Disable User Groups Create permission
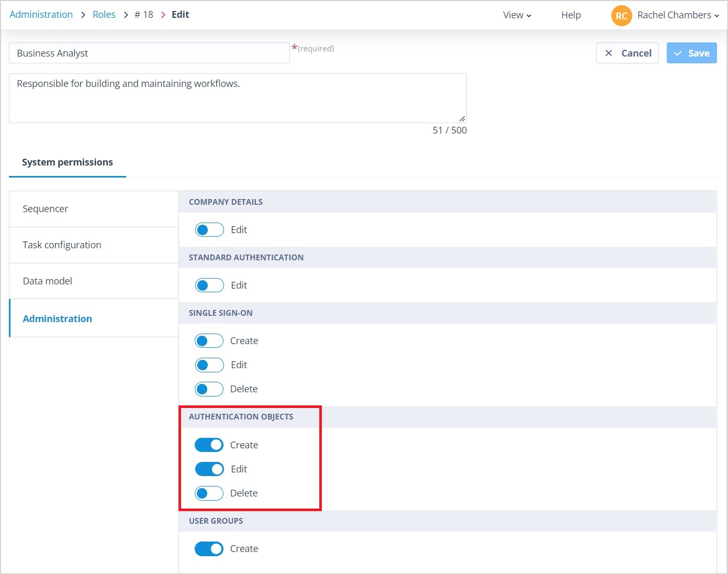 click(x=209, y=548)
